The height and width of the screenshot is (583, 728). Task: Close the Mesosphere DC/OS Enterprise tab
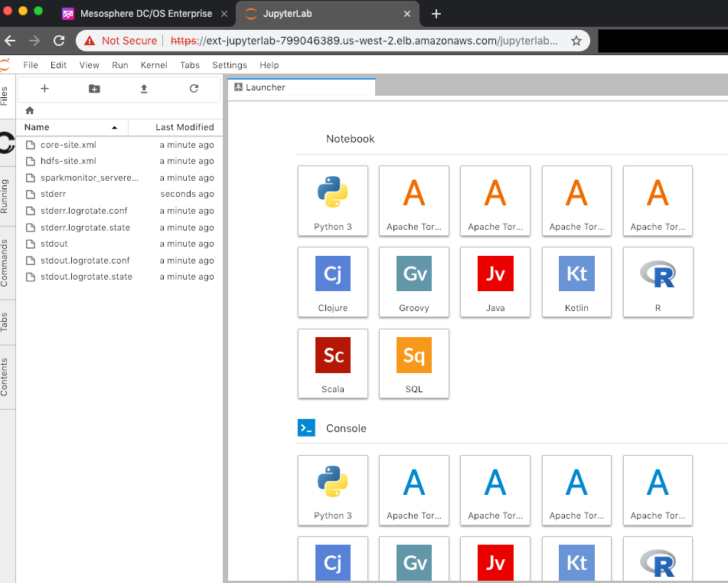click(224, 14)
